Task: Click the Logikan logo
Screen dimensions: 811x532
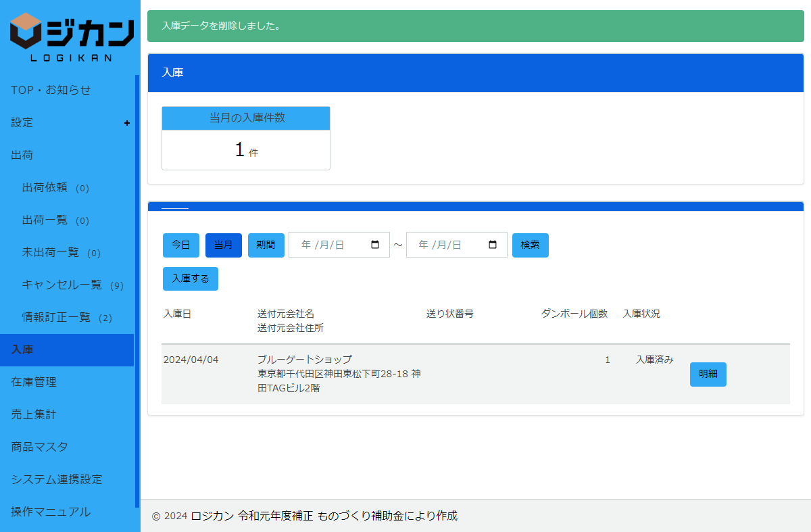Action: (x=71, y=37)
